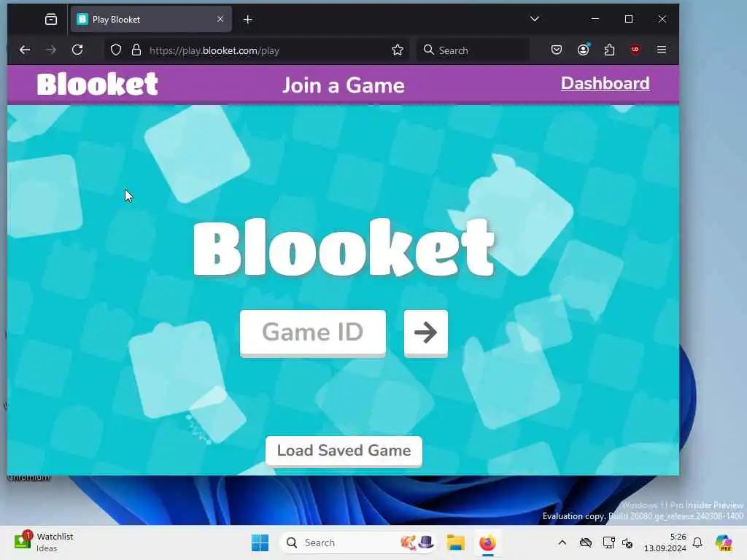The image size is (747, 560).
Task: Select the Play Blooket tab
Action: click(x=151, y=20)
